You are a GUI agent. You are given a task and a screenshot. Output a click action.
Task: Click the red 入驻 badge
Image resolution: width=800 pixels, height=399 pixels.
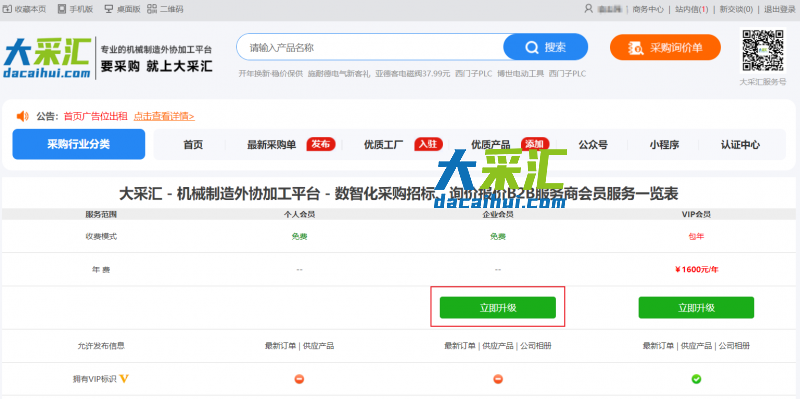click(428, 144)
